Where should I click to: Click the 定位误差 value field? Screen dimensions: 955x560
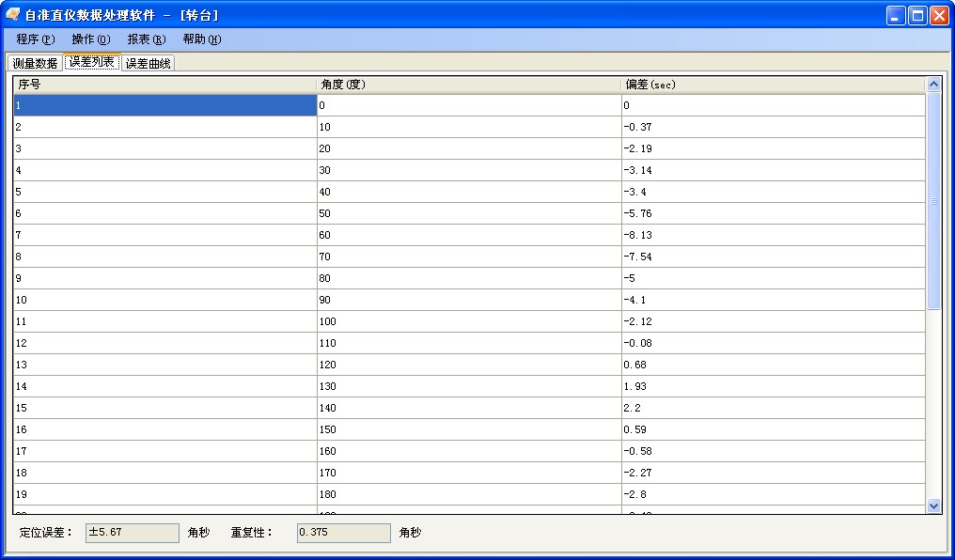(132, 533)
